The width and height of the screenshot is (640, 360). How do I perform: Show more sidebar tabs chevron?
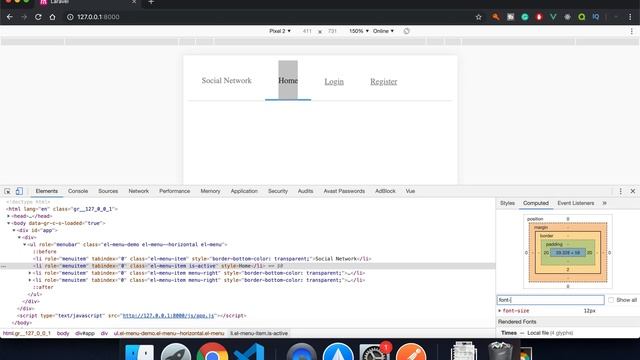604,203
